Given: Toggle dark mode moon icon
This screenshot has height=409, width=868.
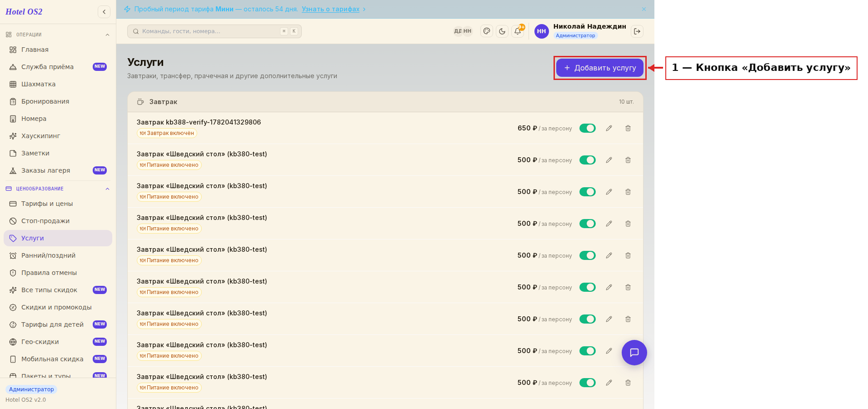Looking at the screenshot, I should (502, 31).
